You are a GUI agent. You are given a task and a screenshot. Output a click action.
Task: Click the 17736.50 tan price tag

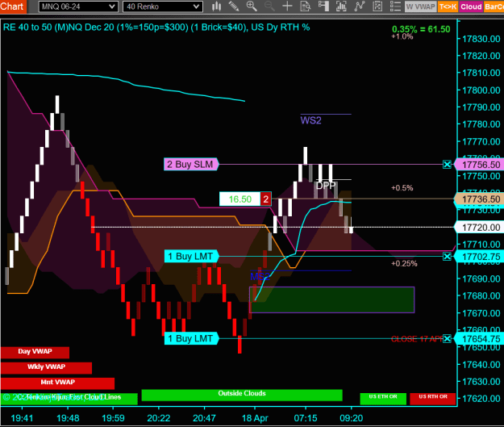[x=479, y=199]
